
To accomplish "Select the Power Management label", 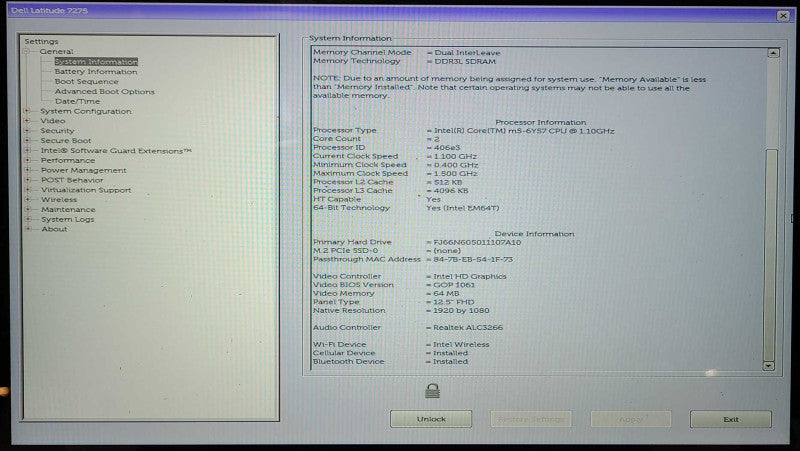I will coord(84,170).
